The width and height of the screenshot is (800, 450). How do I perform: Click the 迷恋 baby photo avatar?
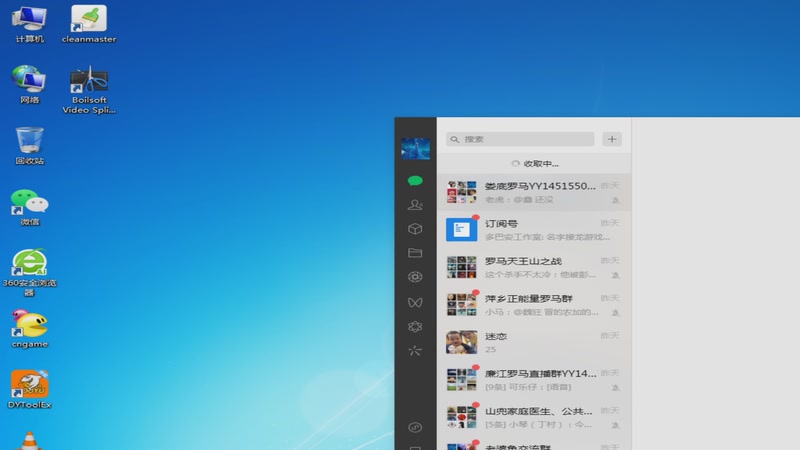461,342
